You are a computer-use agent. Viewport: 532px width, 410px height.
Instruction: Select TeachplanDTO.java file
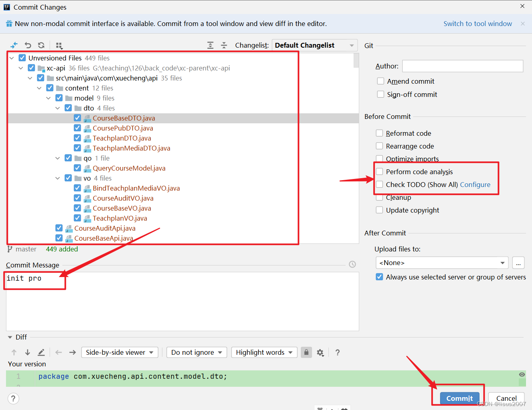122,138
